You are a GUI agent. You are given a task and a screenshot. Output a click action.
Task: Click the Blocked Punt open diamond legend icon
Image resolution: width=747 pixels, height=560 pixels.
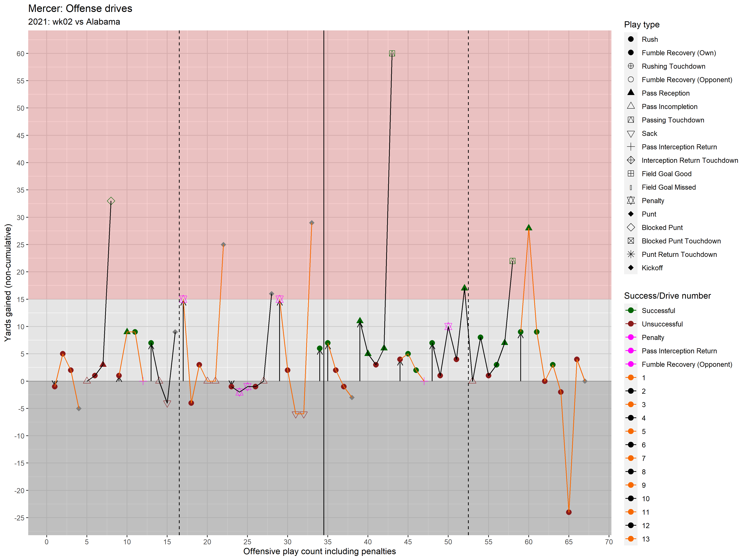click(630, 228)
